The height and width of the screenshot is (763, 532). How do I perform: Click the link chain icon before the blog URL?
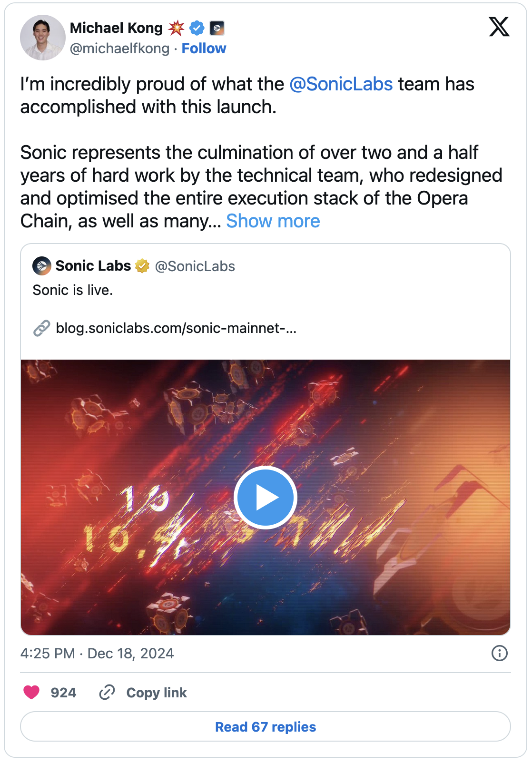[40, 328]
